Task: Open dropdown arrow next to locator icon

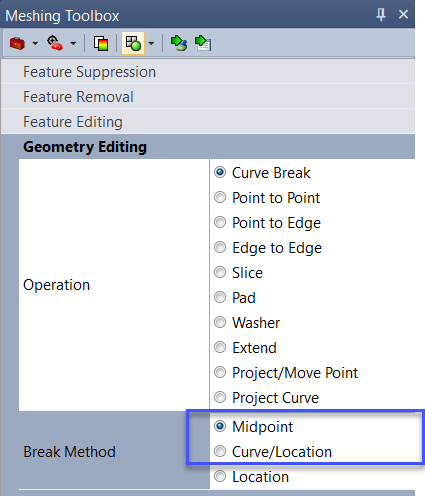Action: point(73,43)
